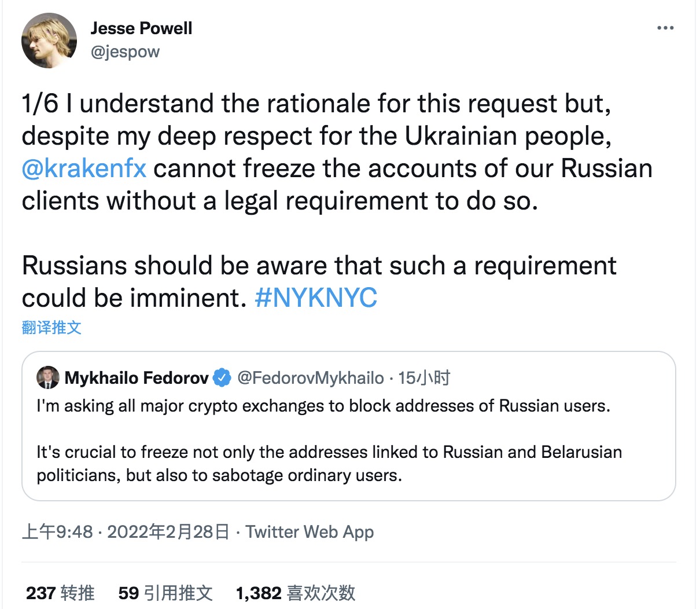Click Mykhailo Fedorov's small avatar
The width and height of the screenshot is (700, 609).
click(48, 378)
